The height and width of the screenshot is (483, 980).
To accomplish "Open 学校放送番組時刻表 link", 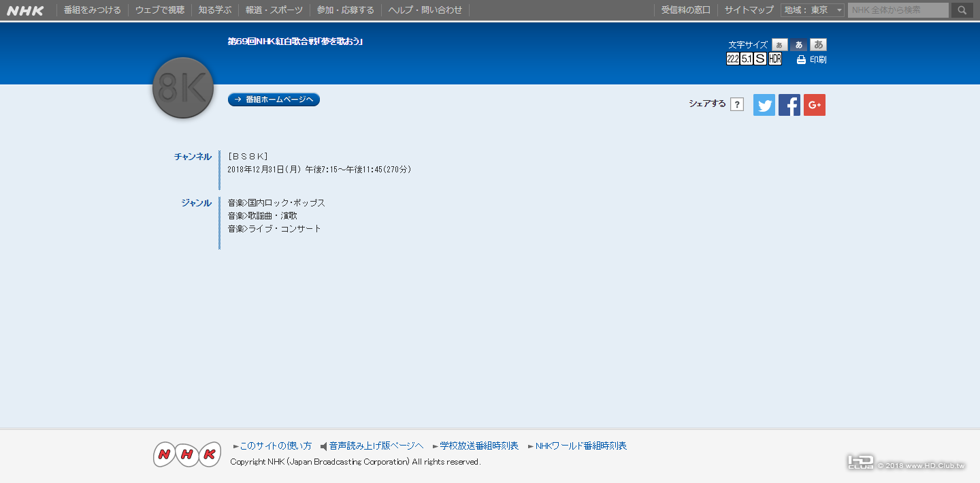I will tap(479, 446).
